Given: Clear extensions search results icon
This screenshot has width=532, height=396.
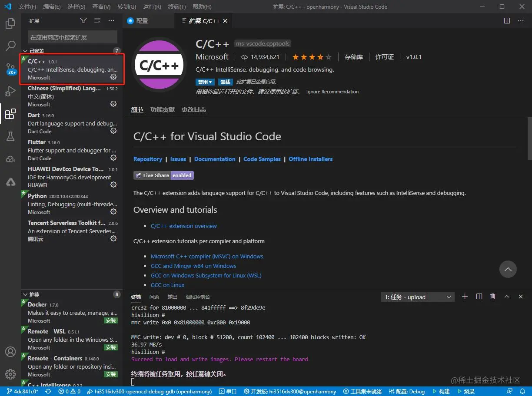Looking at the screenshot, I should click(97, 21).
